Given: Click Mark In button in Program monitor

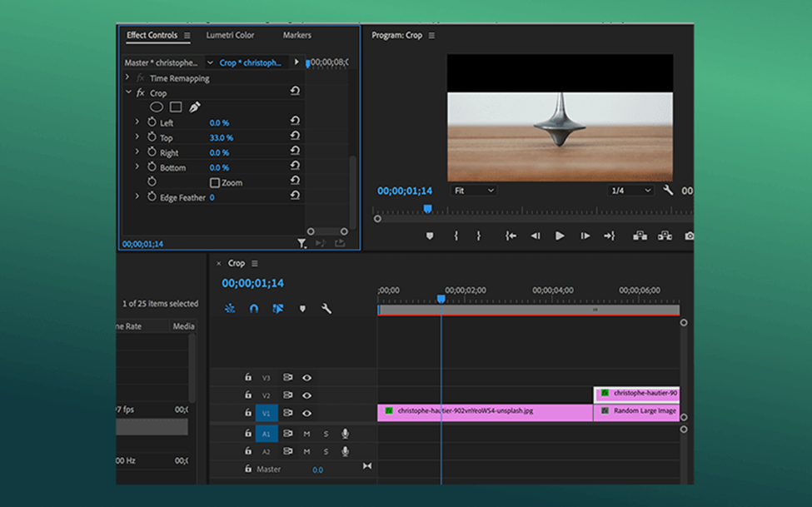Looking at the screenshot, I should 456,236.
